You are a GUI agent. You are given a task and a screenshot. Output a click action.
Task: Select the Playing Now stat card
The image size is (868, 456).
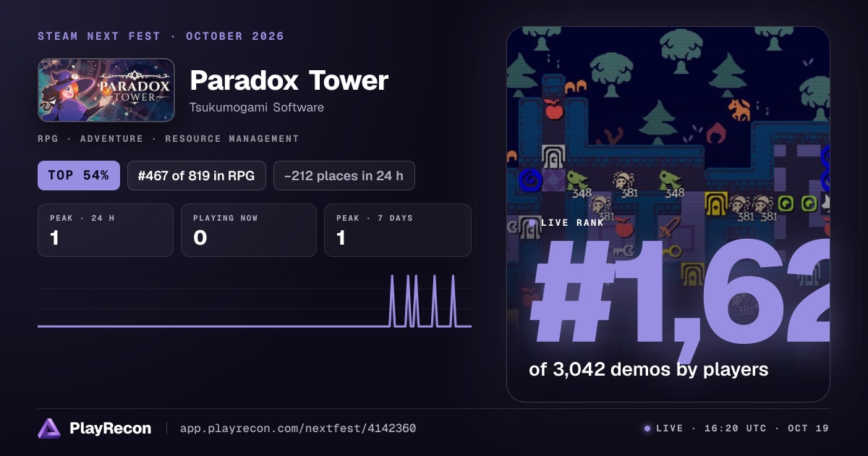[249, 230]
